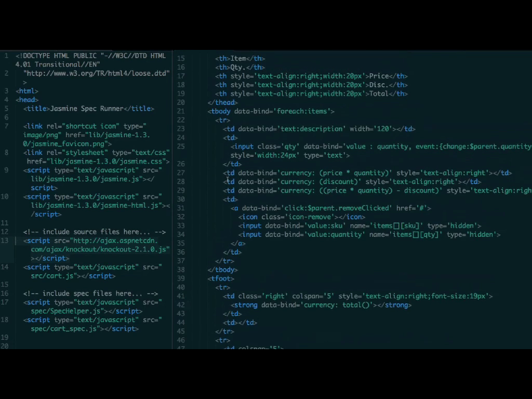The height and width of the screenshot is (399, 532).
Task: Click the "width='120'" attribute
Action: pos(371,129)
